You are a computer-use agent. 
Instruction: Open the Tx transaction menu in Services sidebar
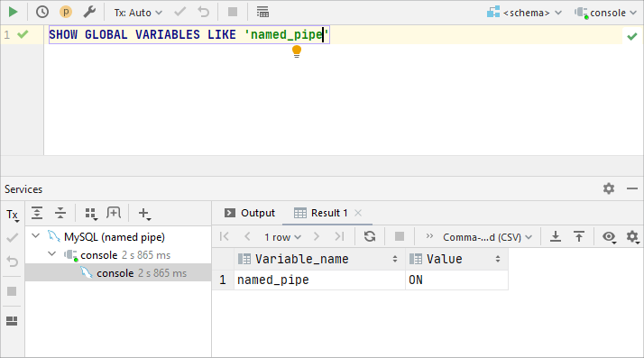pos(13,215)
